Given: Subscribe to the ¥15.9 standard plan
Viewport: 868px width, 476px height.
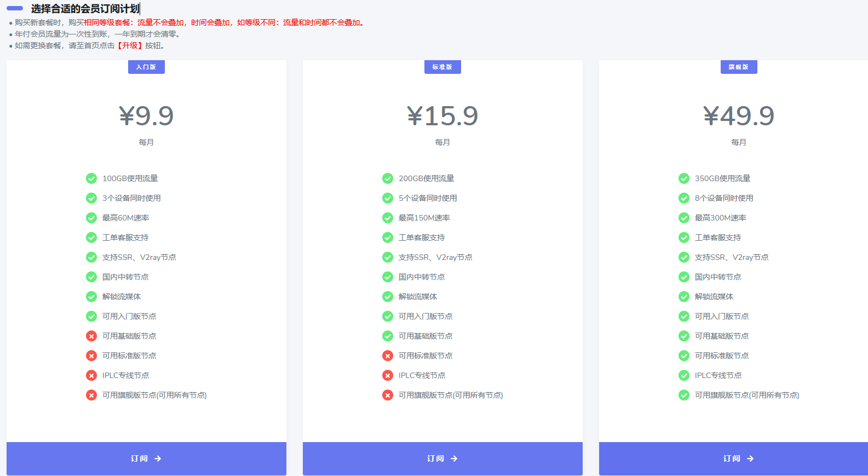Looking at the screenshot, I should point(442,458).
